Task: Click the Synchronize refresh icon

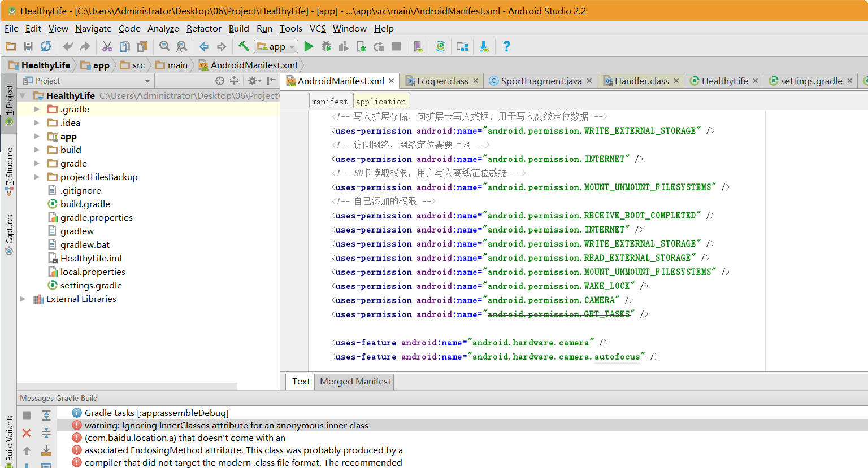Action: 46,46
